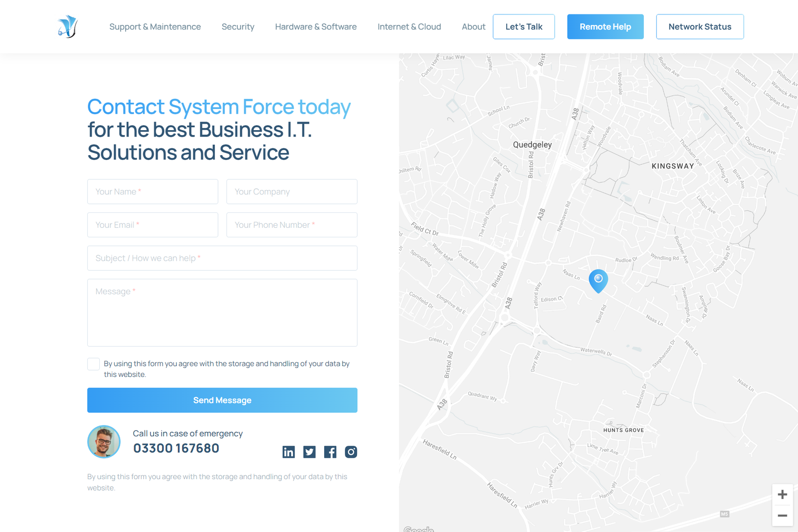Viewport: 798px width, 532px height.
Task: Click the Network Status button
Action: click(x=700, y=26)
